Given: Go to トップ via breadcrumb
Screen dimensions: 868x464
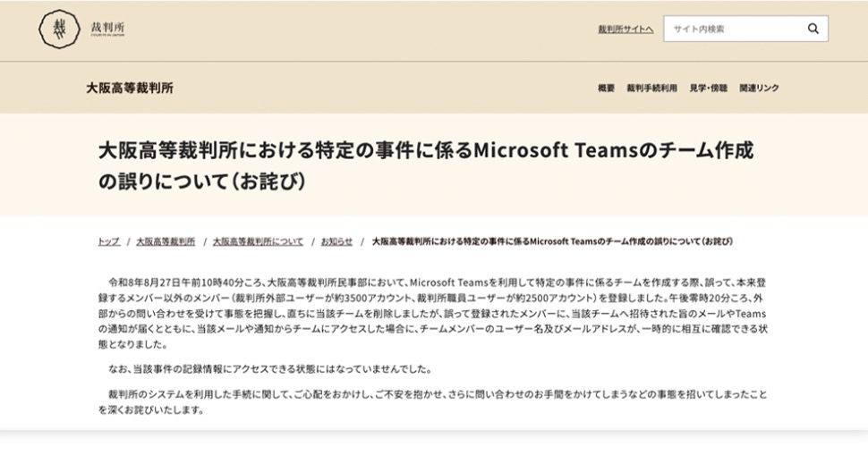Looking at the screenshot, I should (108, 241).
